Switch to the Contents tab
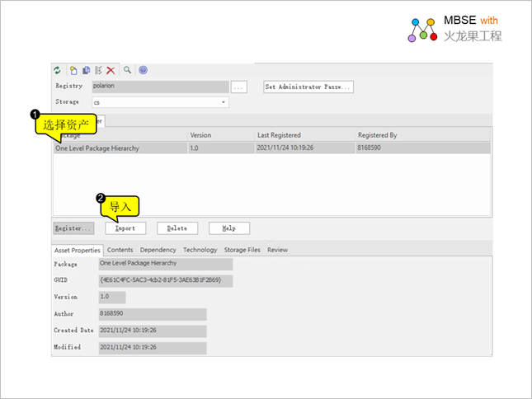This screenshot has height=399, width=532. [x=120, y=250]
